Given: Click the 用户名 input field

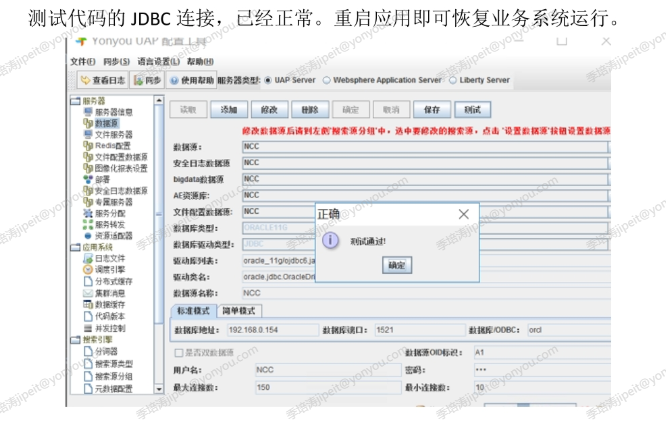Looking at the screenshot, I should [x=328, y=370].
